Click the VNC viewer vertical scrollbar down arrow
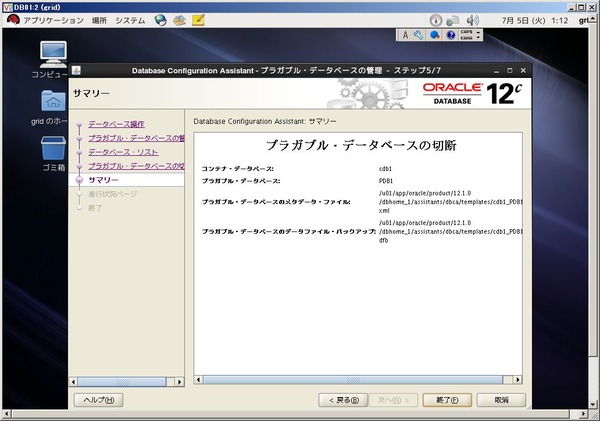The width and height of the screenshot is (600, 421). pyautogui.click(x=593, y=404)
